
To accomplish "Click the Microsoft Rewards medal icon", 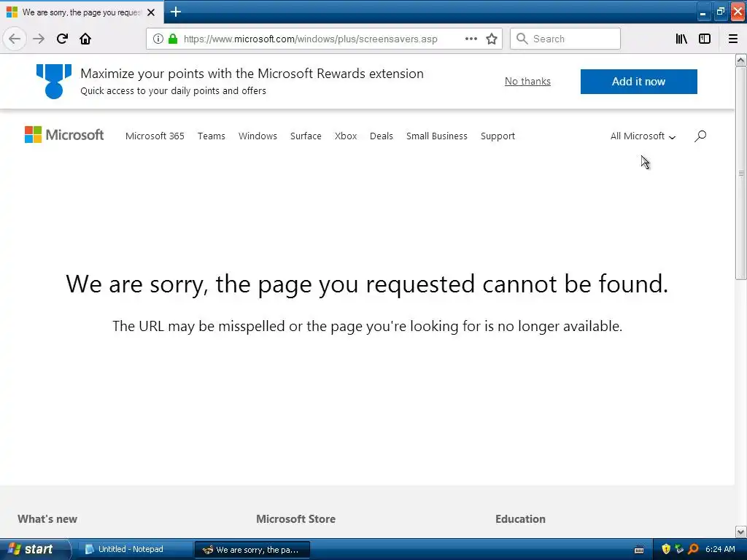I will point(54,82).
